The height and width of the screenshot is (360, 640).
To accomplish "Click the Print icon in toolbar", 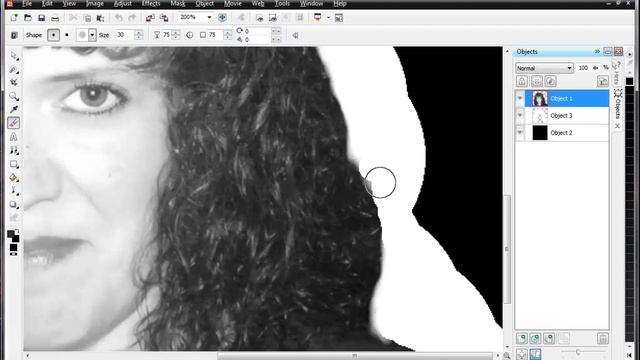I will [x=55, y=18].
